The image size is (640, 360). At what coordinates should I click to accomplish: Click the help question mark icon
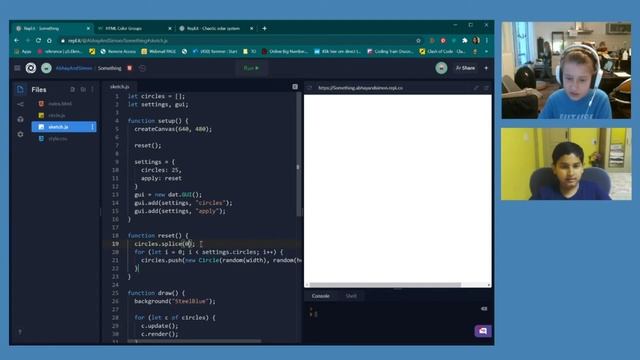point(20,332)
